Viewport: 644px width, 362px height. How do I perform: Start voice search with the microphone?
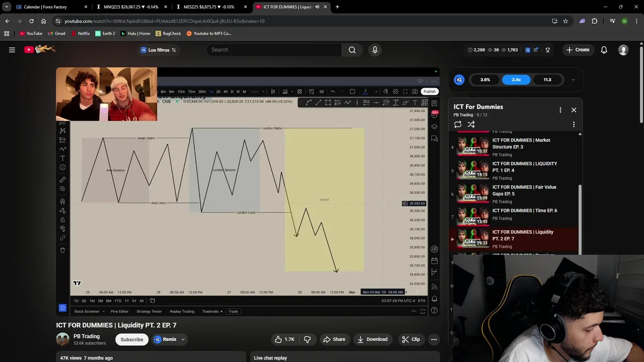375,50
